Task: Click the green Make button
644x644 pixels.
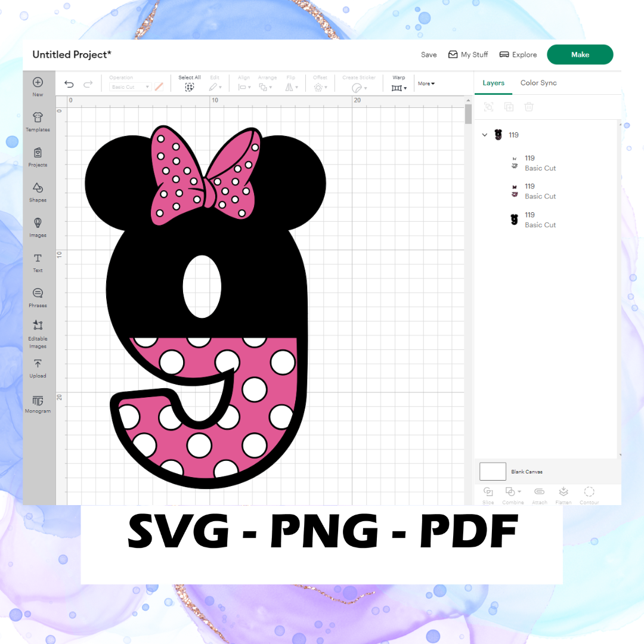Action: pyautogui.click(x=580, y=55)
